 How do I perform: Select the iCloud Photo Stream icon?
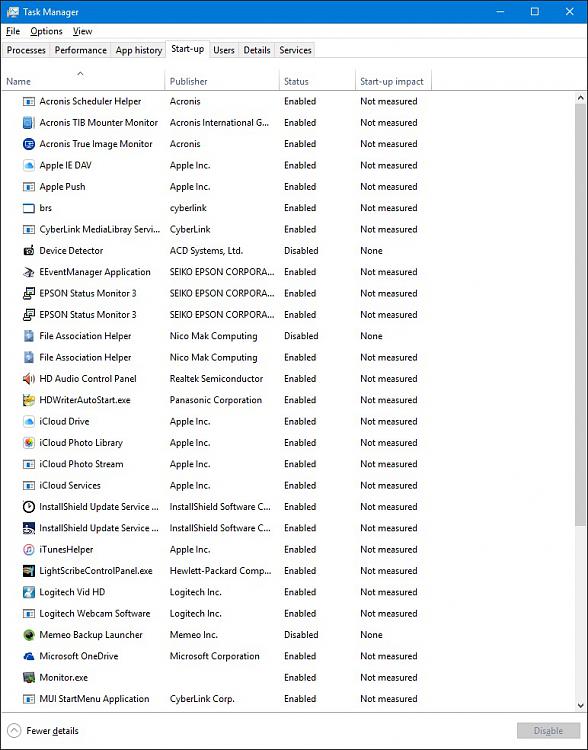[x=29, y=464]
